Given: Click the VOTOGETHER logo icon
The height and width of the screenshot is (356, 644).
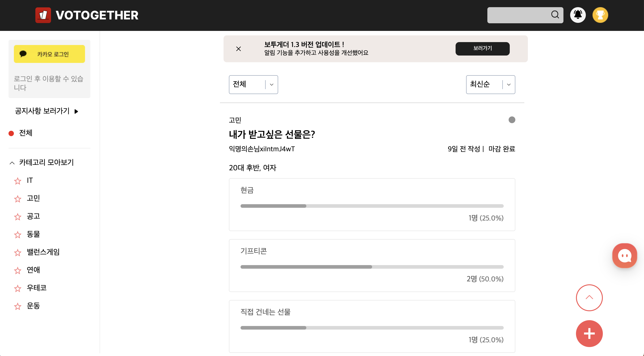Looking at the screenshot, I should point(43,15).
